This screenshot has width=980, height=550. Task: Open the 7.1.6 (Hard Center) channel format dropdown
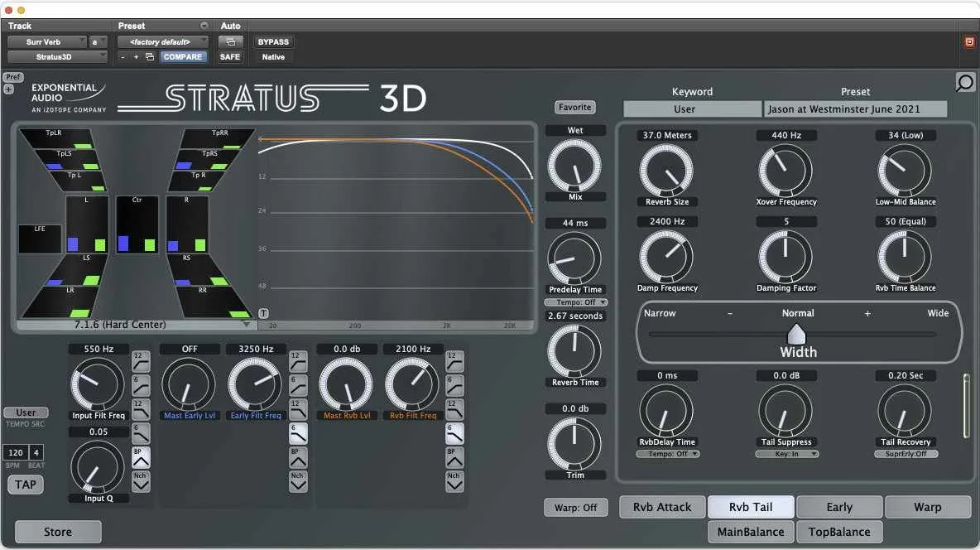137,325
